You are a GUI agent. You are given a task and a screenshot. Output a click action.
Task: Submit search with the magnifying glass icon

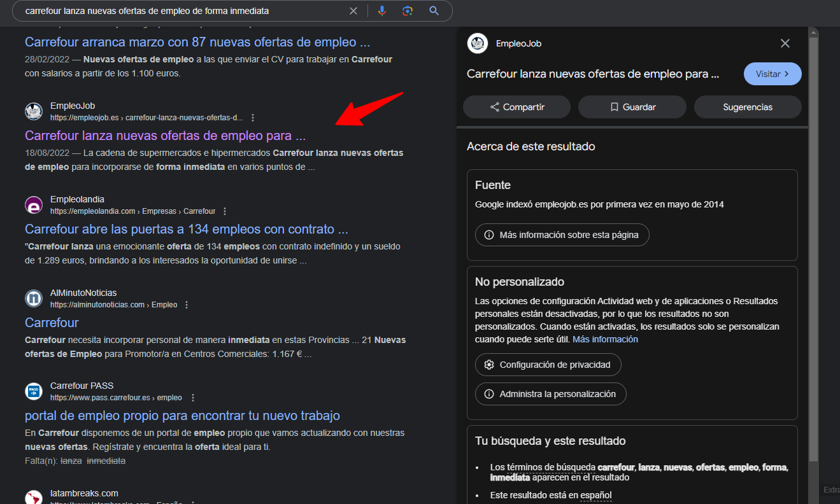434,11
